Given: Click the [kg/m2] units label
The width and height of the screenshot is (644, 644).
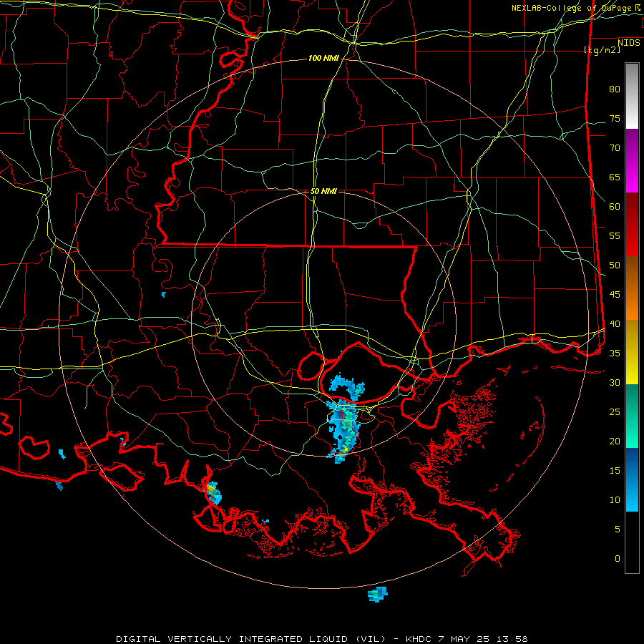Looking at the screenshot, I should point(602,50).
